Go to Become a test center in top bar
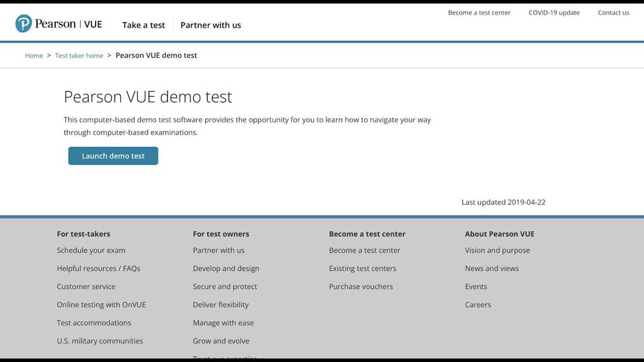Screen dimensions: 644x362 tap(479, 13)
